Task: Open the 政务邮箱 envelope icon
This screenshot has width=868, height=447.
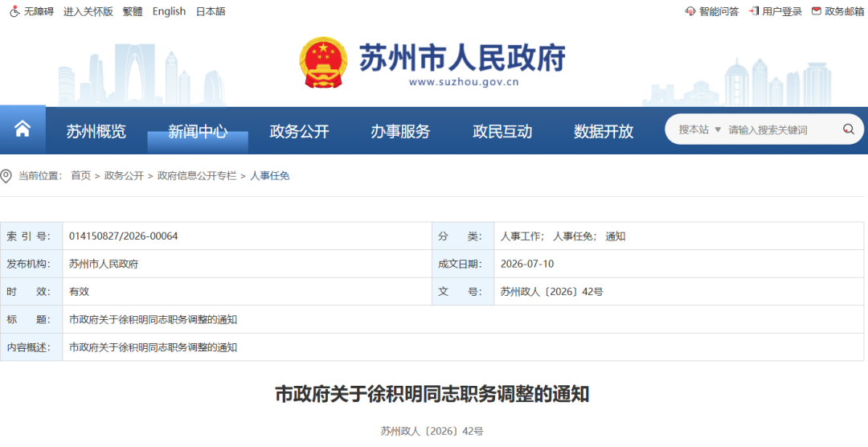Action: click(816, 11)
